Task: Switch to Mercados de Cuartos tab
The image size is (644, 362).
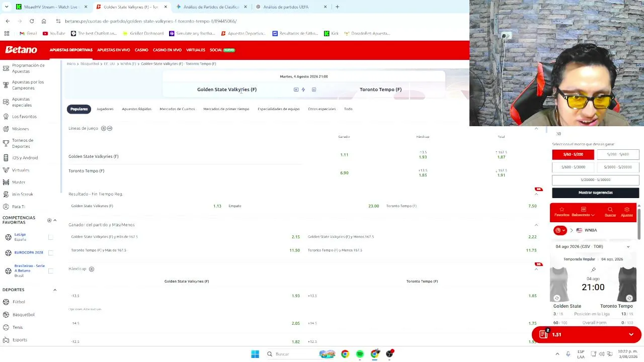Action: pyautogui.click(x=177, y=109)
